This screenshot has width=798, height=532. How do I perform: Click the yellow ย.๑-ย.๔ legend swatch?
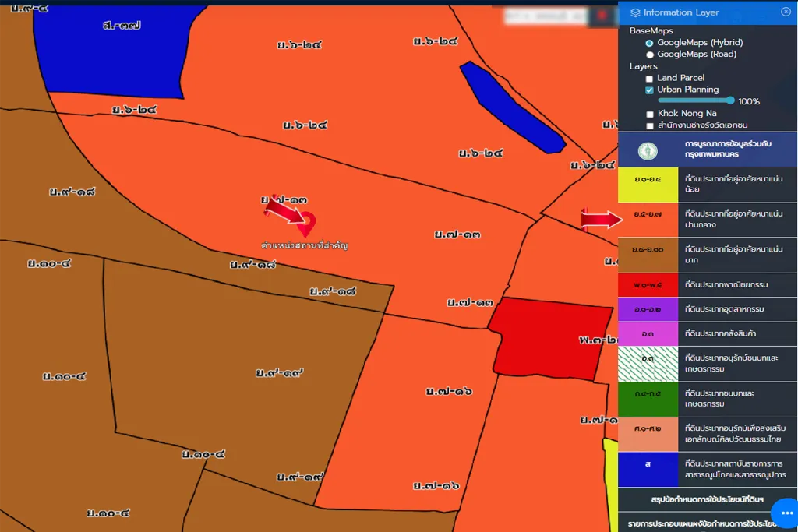(x=648, y=185)
